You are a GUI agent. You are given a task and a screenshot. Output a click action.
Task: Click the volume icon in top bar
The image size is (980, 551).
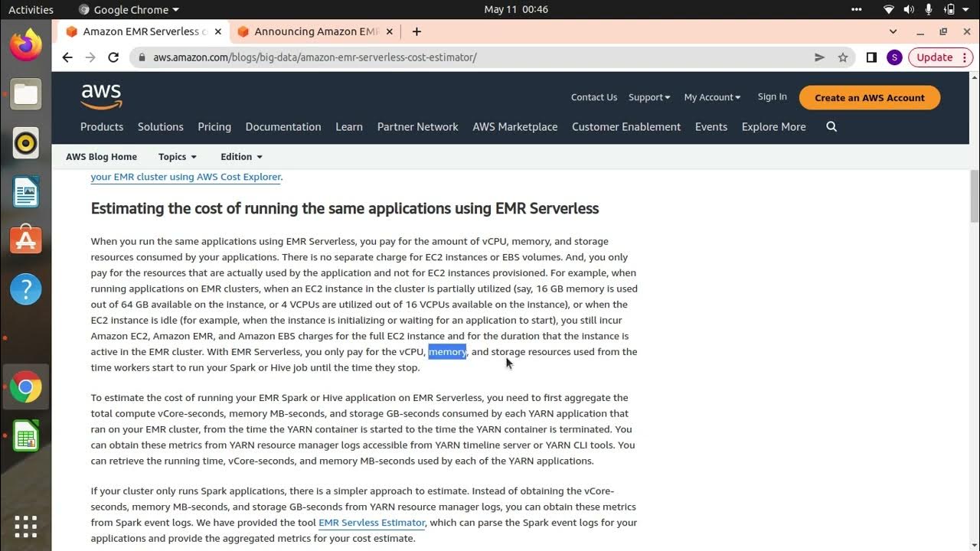click(909, 10)
